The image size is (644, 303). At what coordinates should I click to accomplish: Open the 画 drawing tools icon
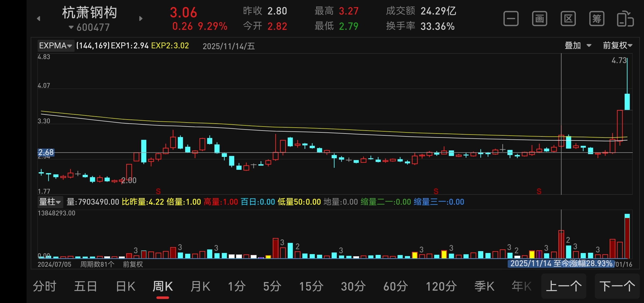click(539, 19)
